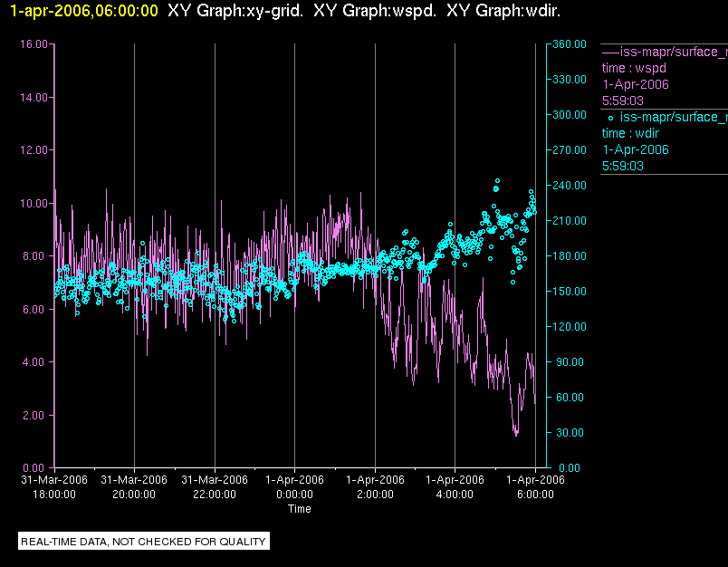Click the 30.00 label on the right axis
The width and height of the screenshot is (728, 567).
pyautogui.click(x=570, y=432)
